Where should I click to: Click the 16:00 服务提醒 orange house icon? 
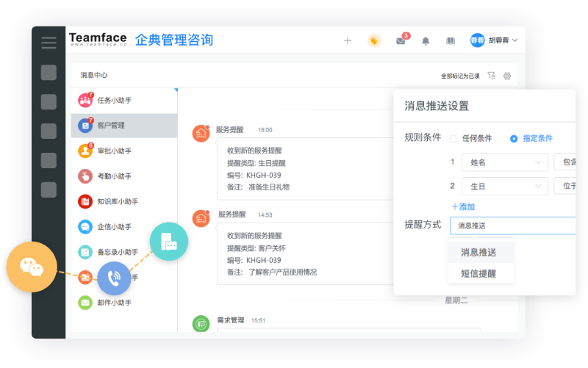point(201,134)
